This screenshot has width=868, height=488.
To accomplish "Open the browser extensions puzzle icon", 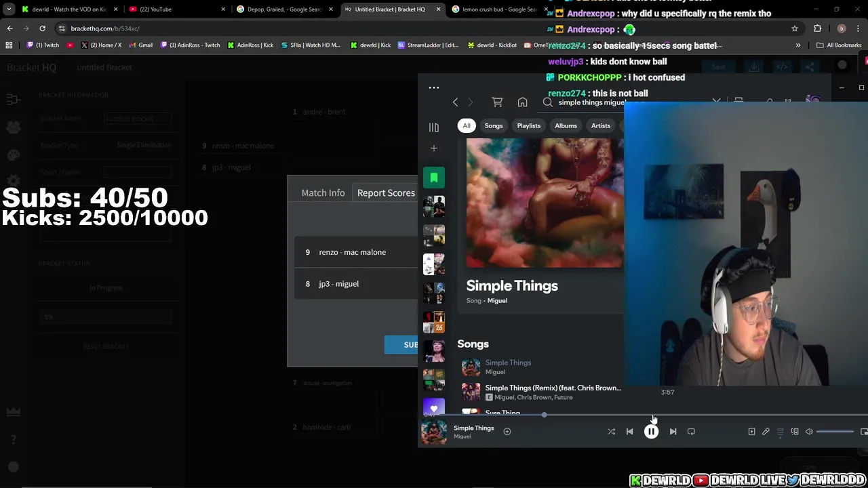I will [x=817, y=28].
